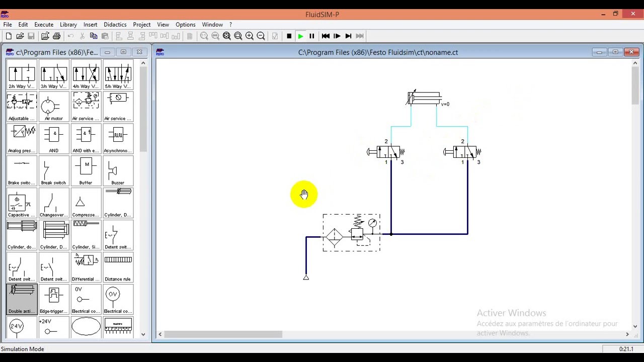Screen dimensions: 644x362
Task: Select the Air motor library component
Action: tap(54, 107)
